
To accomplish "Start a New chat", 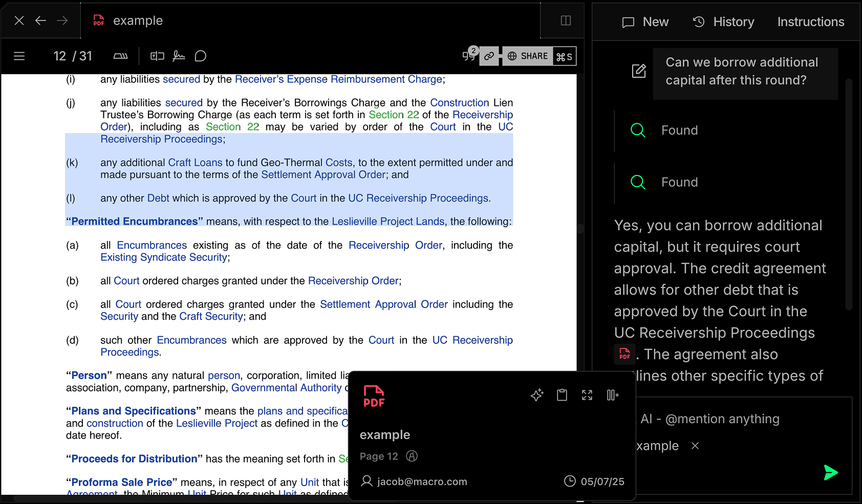I will [645, 22].
